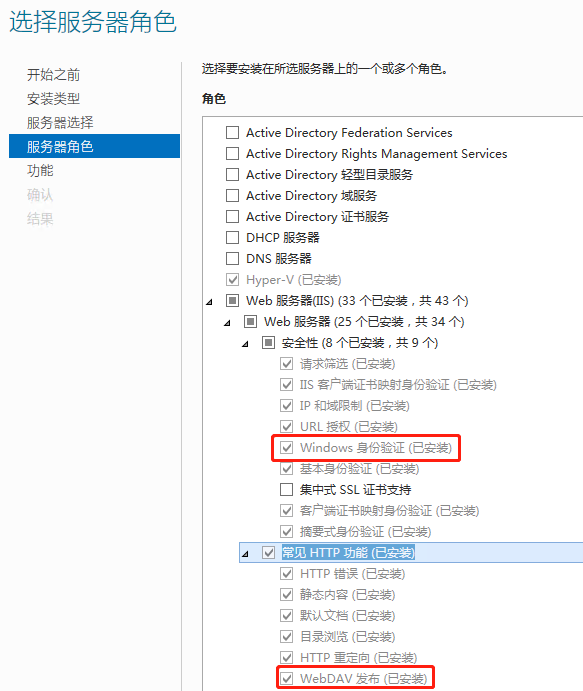Select Web 服务器(IIS) (33 个已安装) label
Screen dimensions: 583x691
[357, 301]
